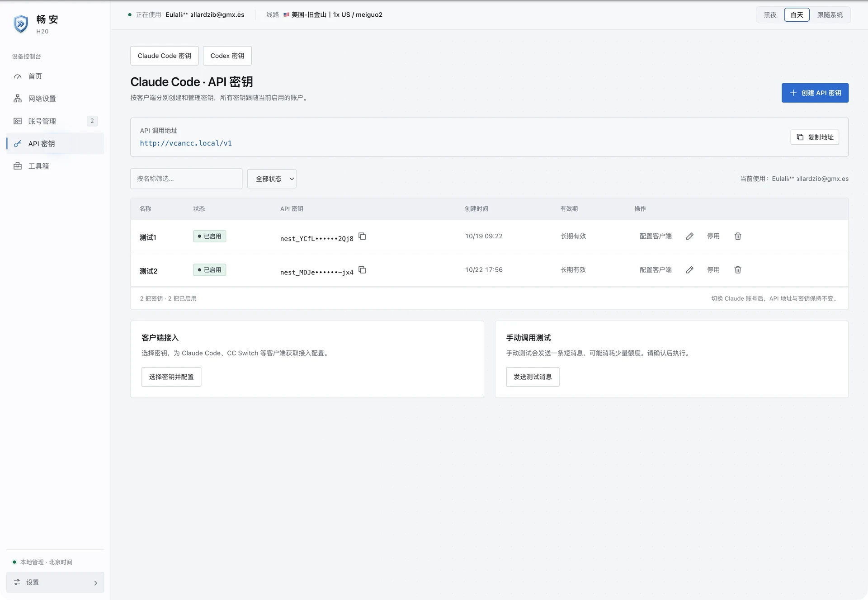Open 工具箱 in the sidebar
This screenshot has height=600, width=868.
click(x=55, y=166)
